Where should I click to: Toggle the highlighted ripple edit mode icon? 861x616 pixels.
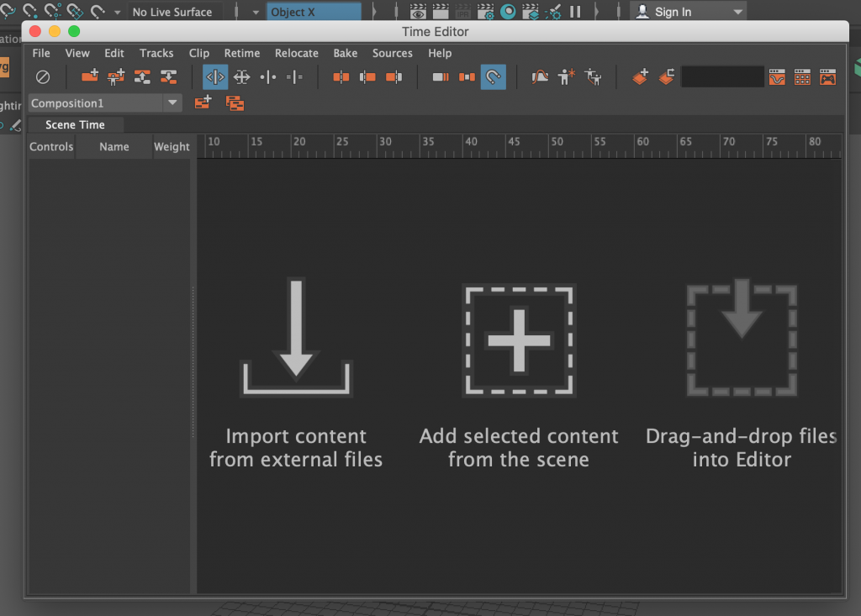(215, 76)
